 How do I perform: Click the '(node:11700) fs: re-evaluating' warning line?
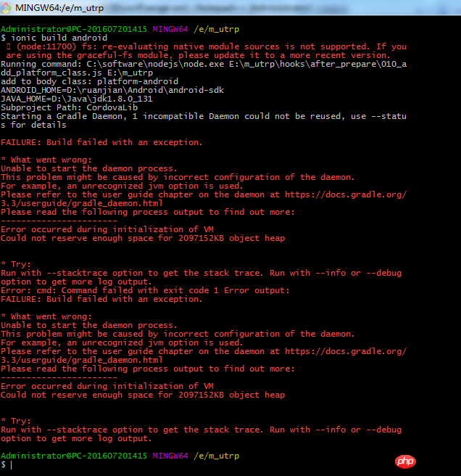pyautogui.click(x=207, y=46)
